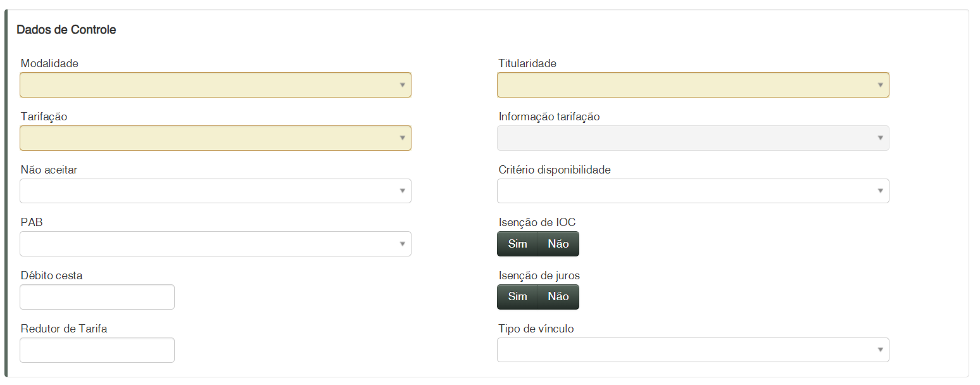Open the PAB select box
This screenshot has height=385, width=980.
[215, 244]
